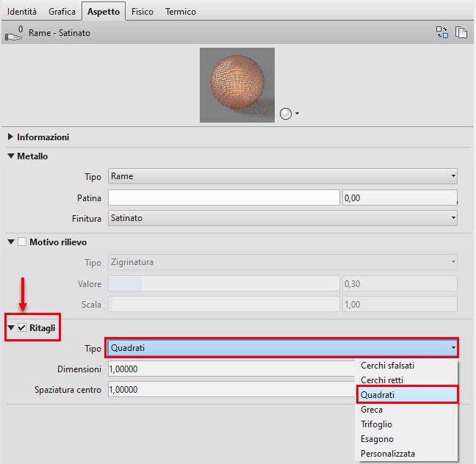
Task: Click the Dimensioni input field
Action: click(x=231, y=369)
